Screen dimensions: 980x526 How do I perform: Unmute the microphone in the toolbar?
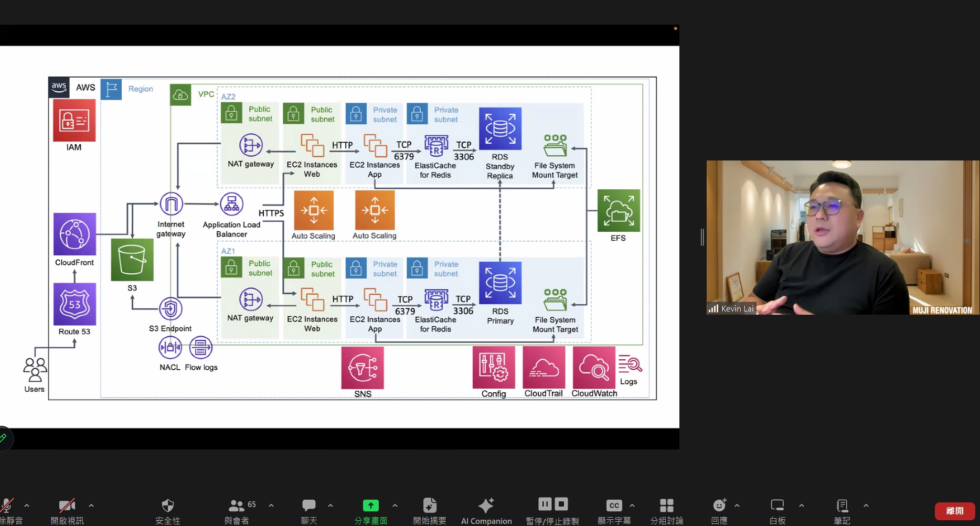7,506
